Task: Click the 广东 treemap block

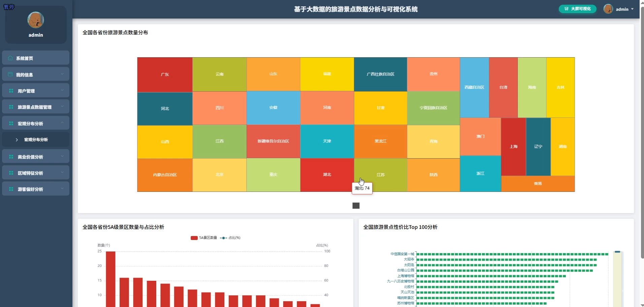Action: click(165, 75)
